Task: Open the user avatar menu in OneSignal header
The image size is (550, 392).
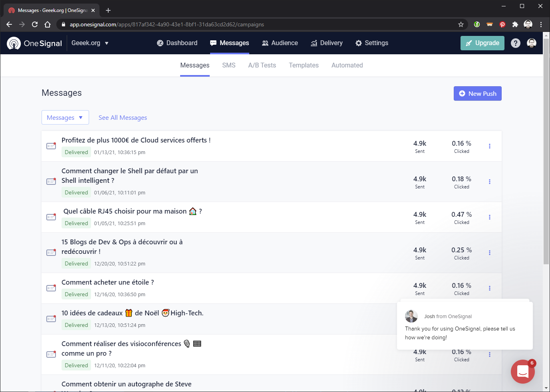Action: click(532, 43)
